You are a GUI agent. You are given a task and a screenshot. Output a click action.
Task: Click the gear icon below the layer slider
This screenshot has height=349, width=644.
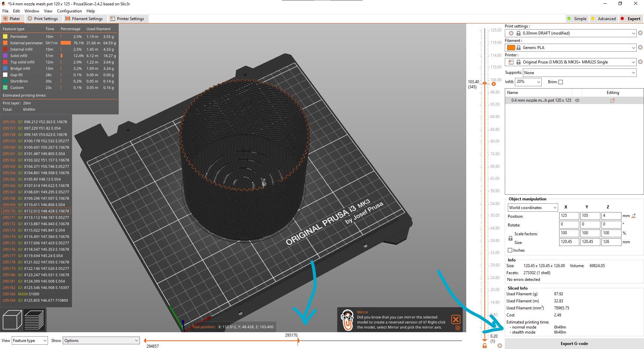[x=500, y=345]
